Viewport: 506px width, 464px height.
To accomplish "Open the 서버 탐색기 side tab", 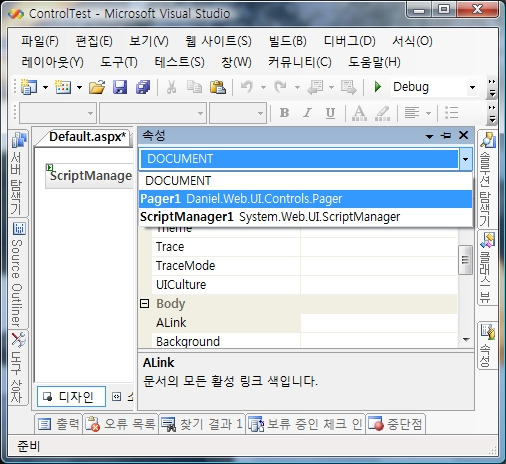I will pyautogui.click(x=18, y=174).
